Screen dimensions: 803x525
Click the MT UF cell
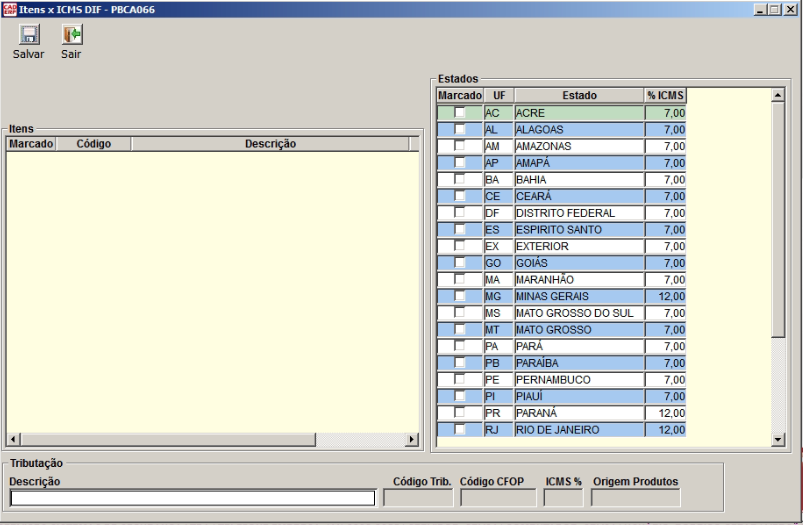pyautogui.click(x=499, y=330)
